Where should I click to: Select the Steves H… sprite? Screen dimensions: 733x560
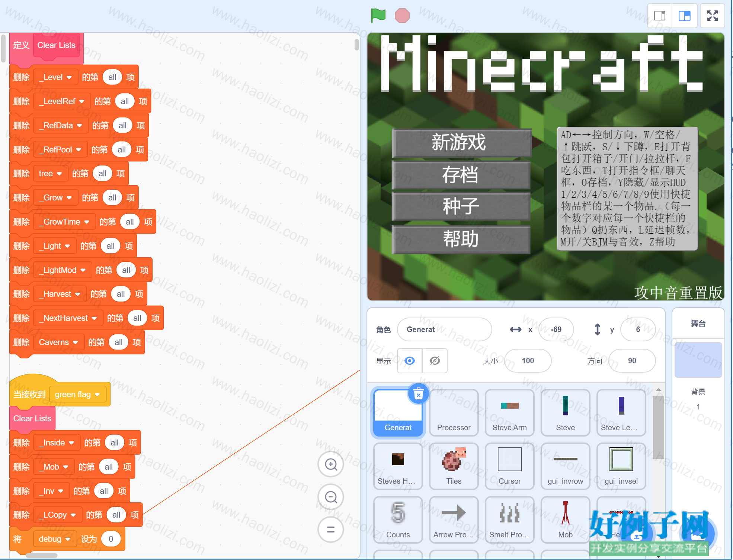click(x=398, y=466)
